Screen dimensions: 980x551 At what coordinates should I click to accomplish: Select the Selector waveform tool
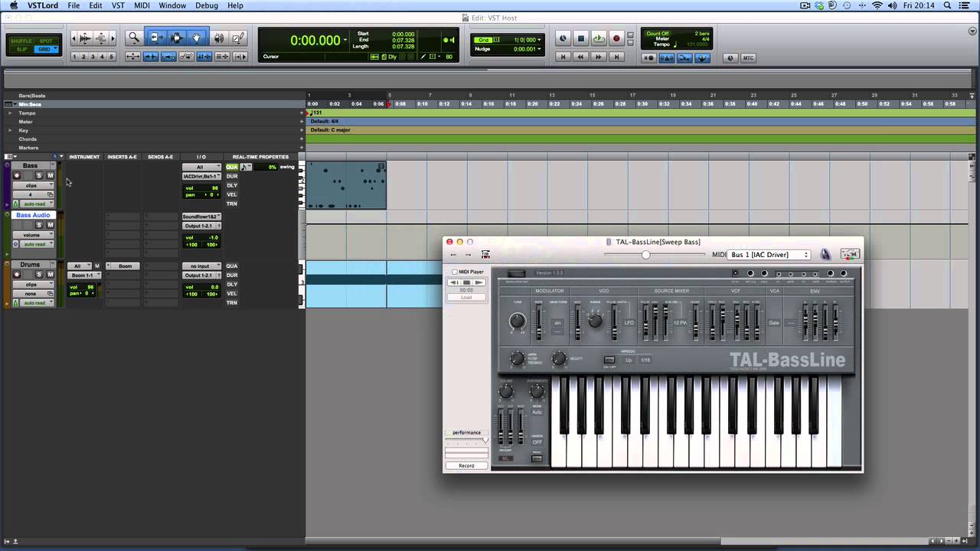(177, 38)
